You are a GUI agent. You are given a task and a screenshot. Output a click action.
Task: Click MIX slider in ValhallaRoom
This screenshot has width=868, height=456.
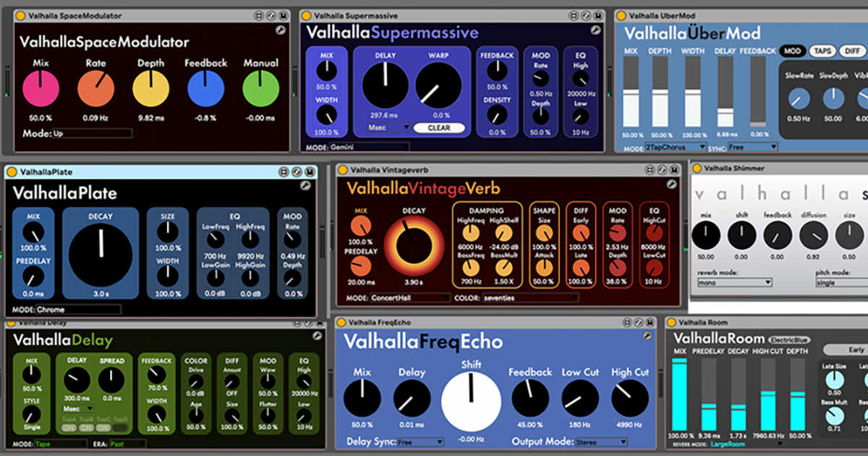pyautogui.click(x=679, y=394)
